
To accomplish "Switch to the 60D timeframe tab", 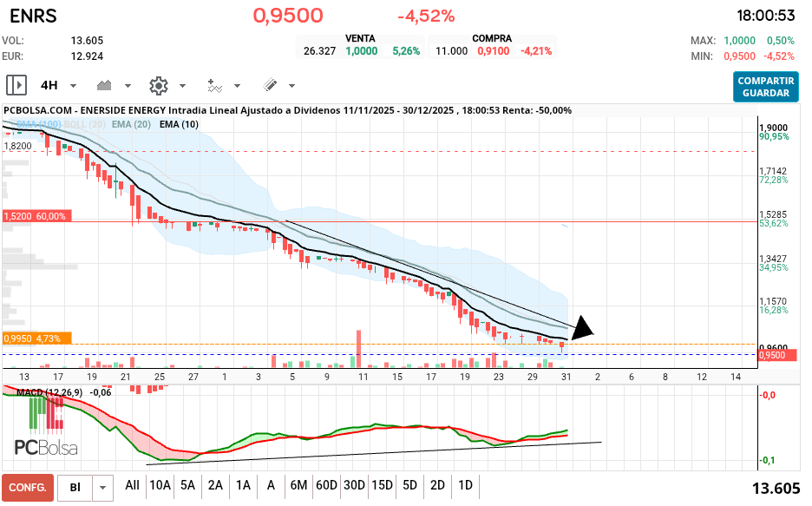I will pos(325,486).
